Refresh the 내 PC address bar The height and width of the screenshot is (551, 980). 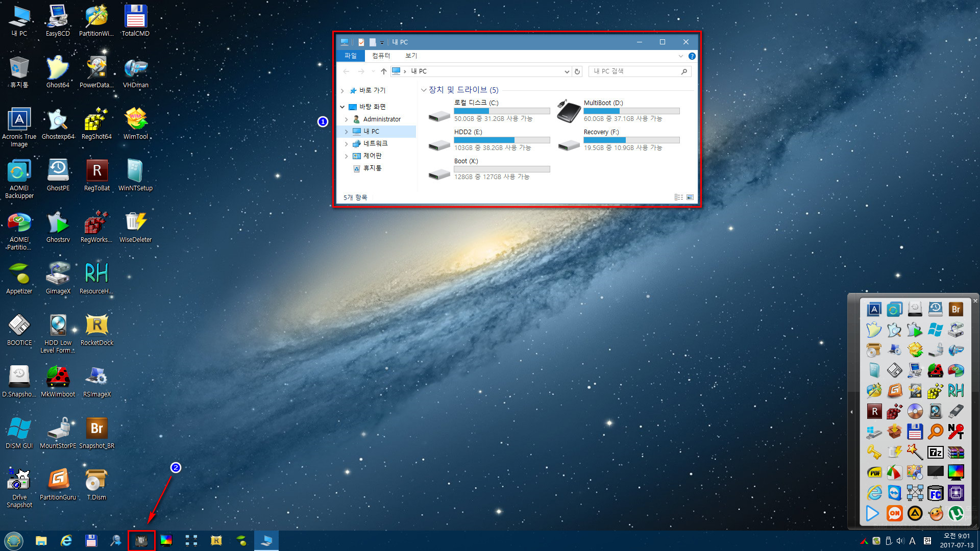(x=577, y=71)
